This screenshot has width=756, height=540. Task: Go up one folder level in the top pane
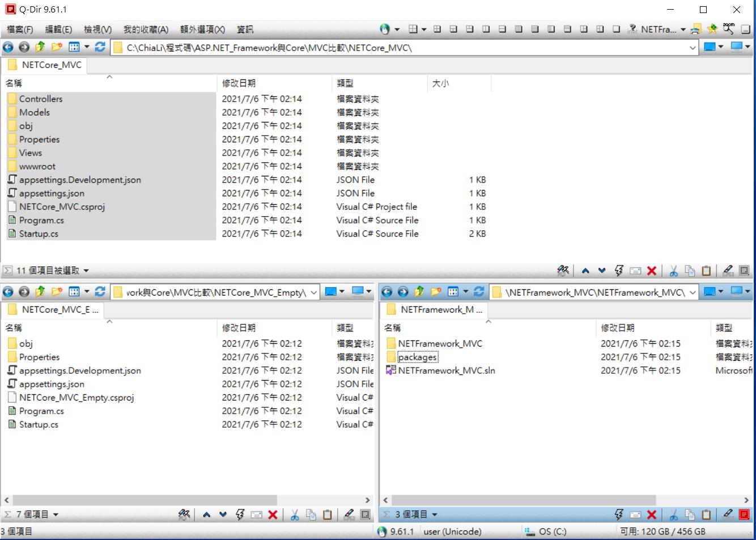tap(40, 47)
